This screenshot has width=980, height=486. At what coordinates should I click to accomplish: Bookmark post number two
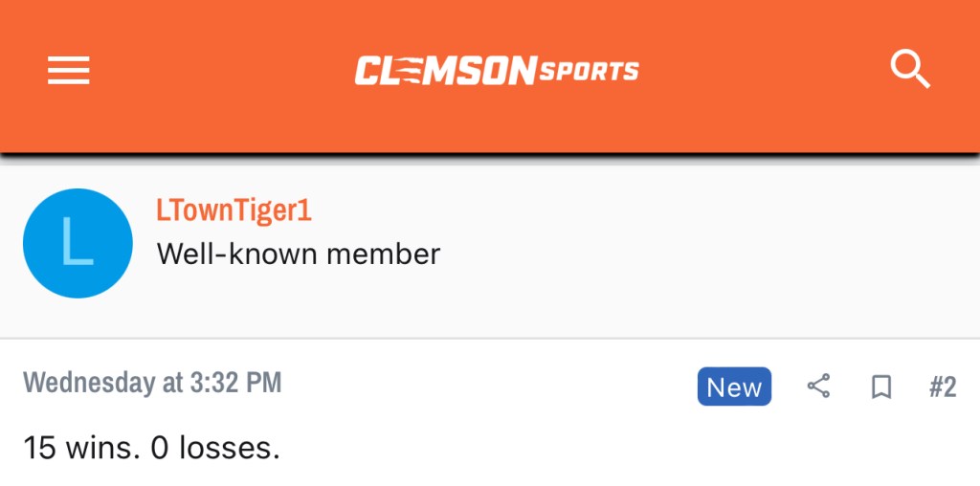[880, 387]
